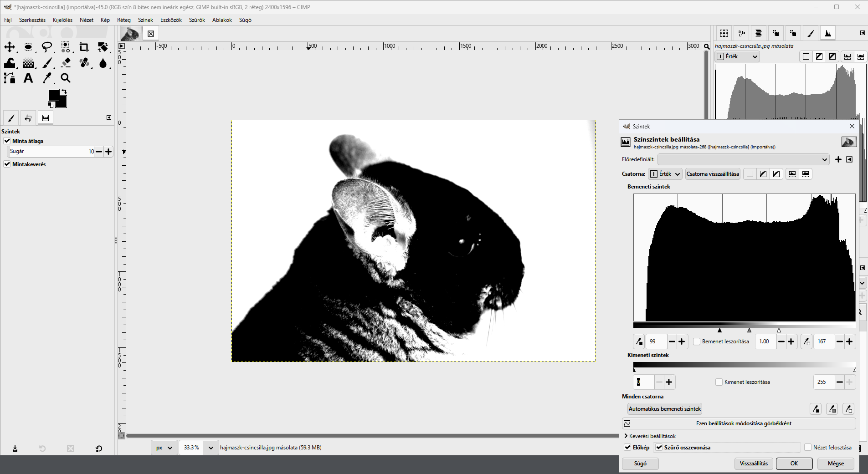Viewport: 868px width, 474px height.
Task: Open the Előredefiniált presets dropdown
Action: coord(743,159)
